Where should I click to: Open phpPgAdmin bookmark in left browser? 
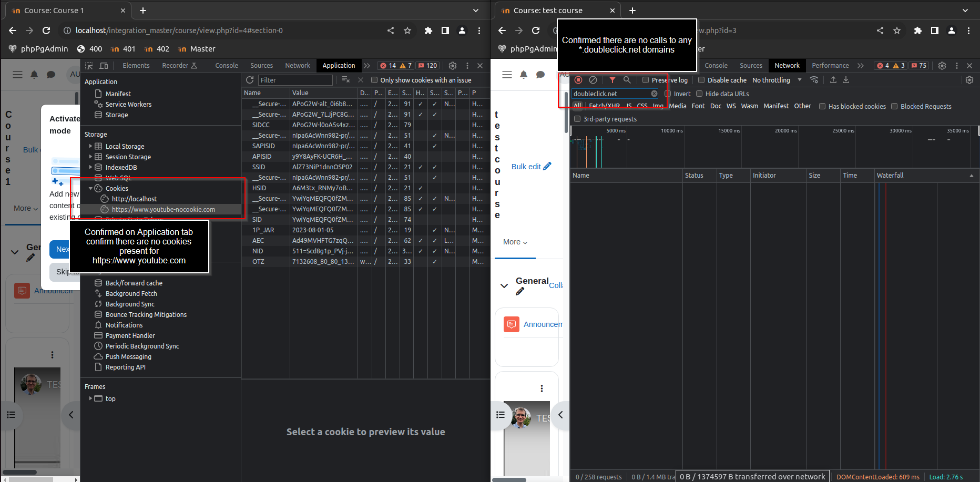click(x=39, y=49)
